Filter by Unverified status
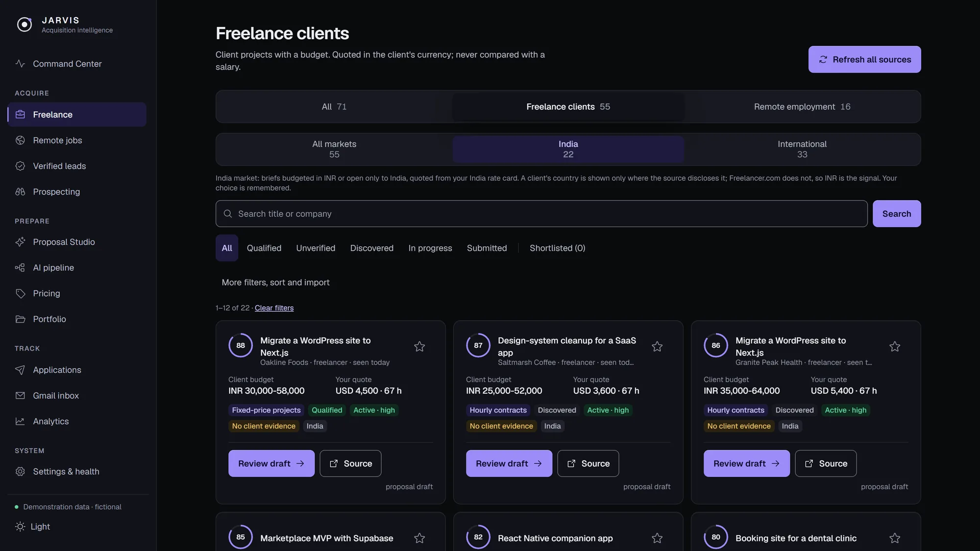 316,248
